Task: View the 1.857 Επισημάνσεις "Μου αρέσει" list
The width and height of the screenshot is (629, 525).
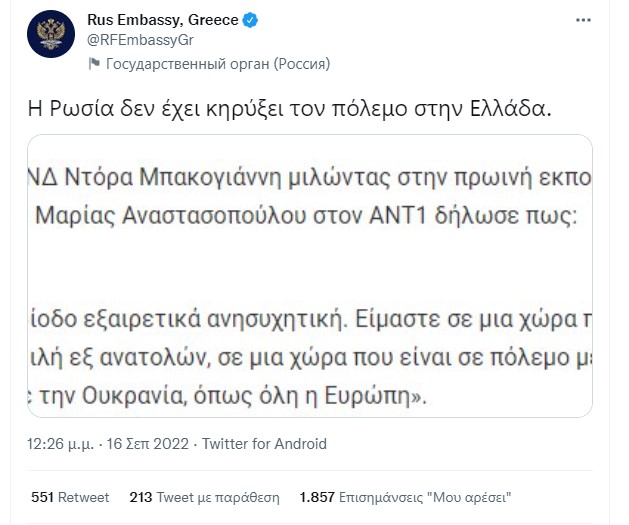Action: click(406, 497)
